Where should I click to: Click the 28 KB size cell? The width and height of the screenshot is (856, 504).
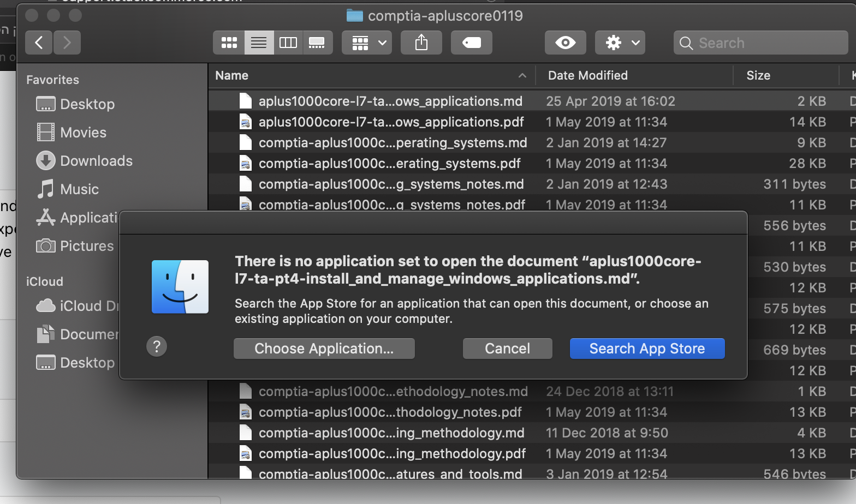(807, 163)
